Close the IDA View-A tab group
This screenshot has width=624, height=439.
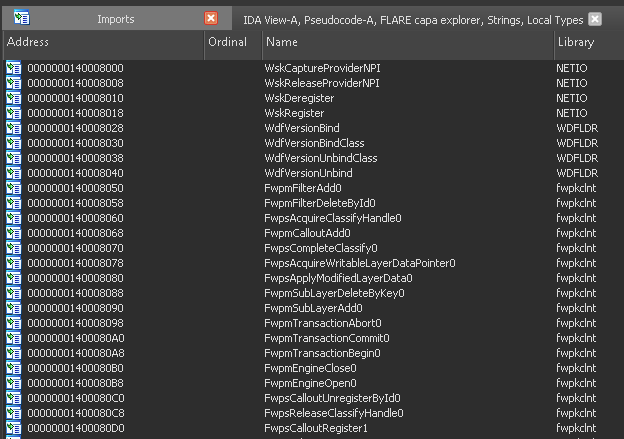click(x=595, y=18)
